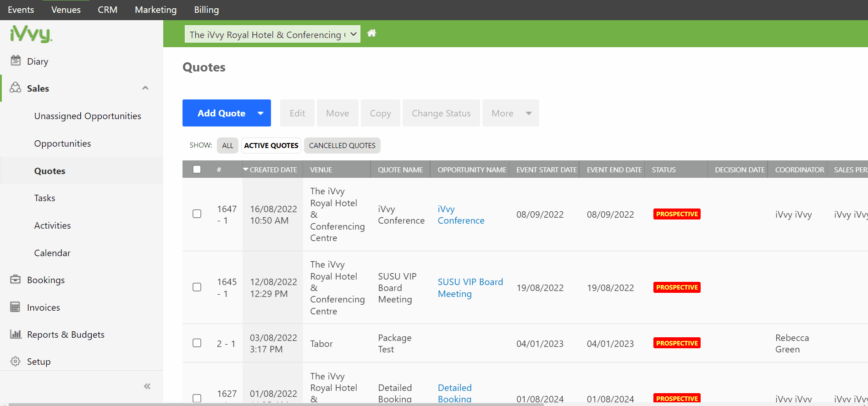The image size is (868, 406).
Task: Tick checkbox for quote 1647 - 1
Action: click(x=197, y=214)
